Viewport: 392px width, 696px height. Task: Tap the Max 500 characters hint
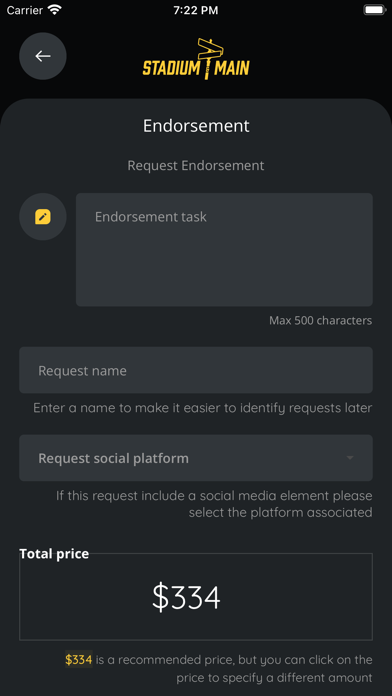[x=321, y=320]
